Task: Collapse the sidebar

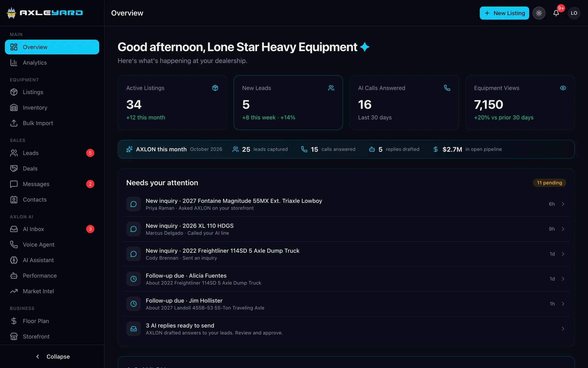Action: (x=52, y=357)
